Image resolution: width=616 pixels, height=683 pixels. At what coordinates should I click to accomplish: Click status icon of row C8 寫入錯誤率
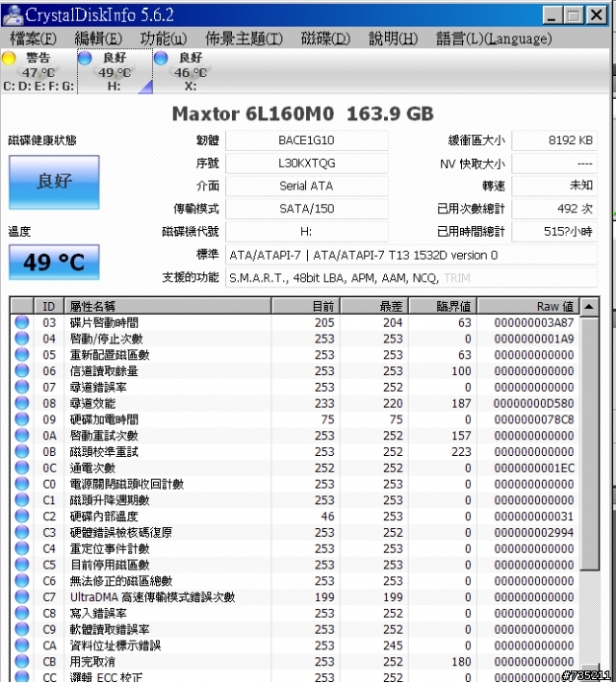point(22,613)
